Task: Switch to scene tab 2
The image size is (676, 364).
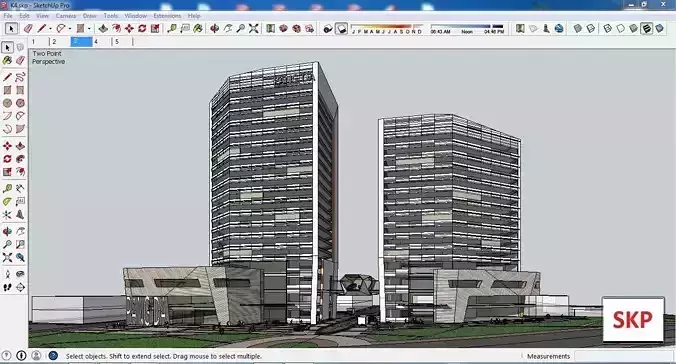Action: coord(59,42)
